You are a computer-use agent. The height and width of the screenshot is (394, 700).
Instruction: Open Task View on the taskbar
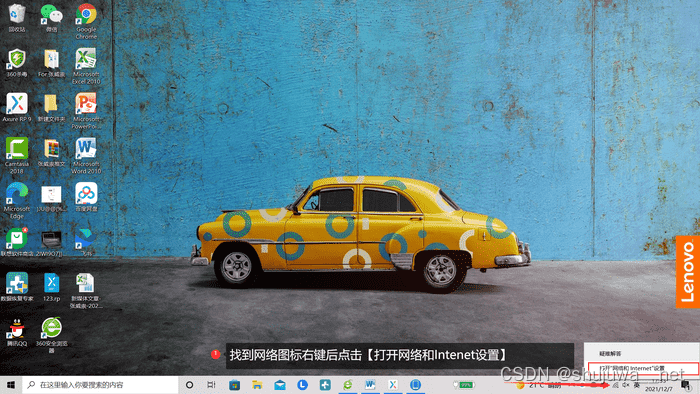211,385
